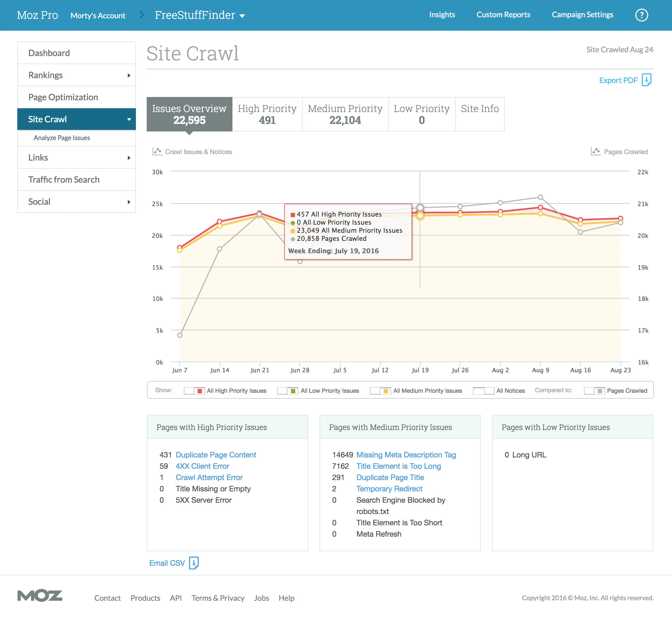The height and width of the screenshot is (618, 672).
Task: Expand the Links sidebar menu
Action: tap(129, 158)
